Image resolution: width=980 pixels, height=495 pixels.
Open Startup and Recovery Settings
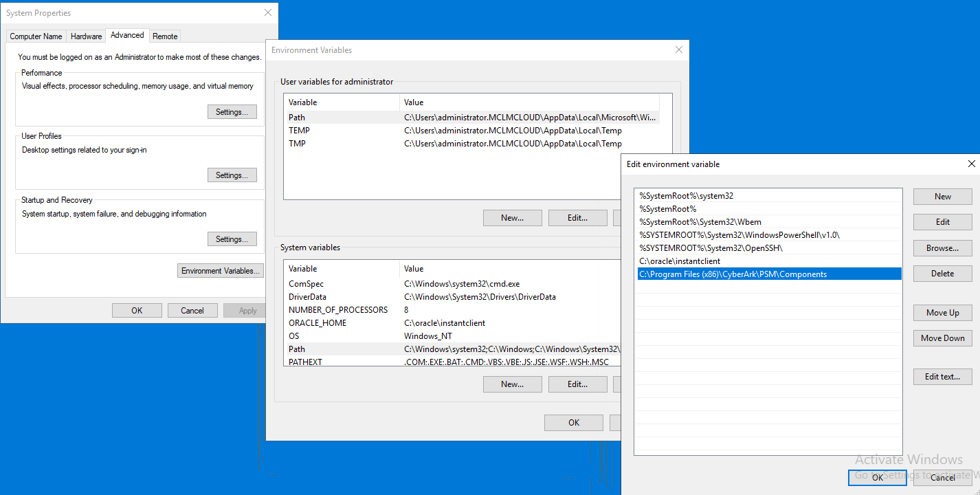coord(232,239)
